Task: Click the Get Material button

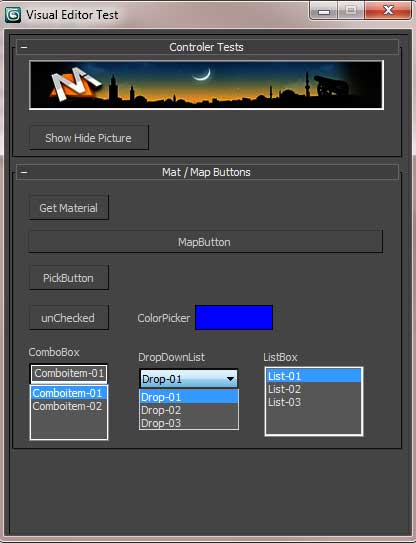Action: point(69,208)
